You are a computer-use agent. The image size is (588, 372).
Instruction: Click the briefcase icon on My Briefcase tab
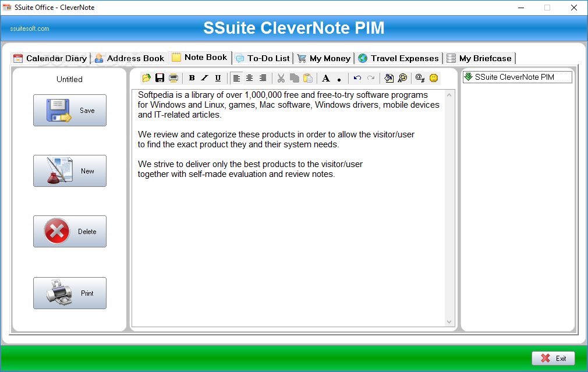[451, 58]
